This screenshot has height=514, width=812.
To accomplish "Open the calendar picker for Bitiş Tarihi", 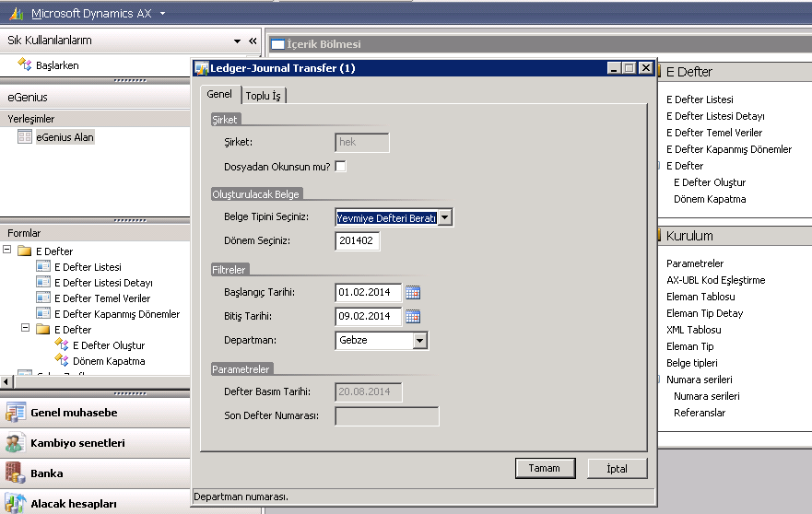I will pyautogui.click(x=413, y=317).
